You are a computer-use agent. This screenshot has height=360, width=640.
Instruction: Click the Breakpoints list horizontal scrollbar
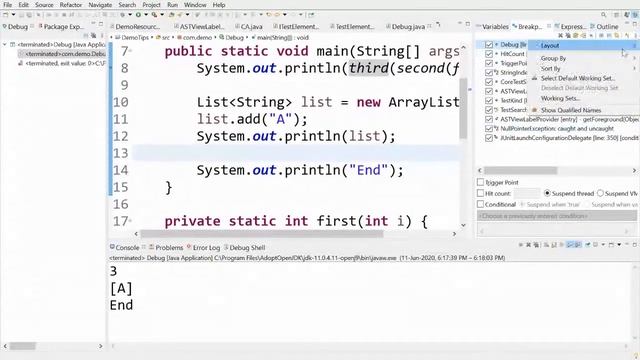coord(520,170)
